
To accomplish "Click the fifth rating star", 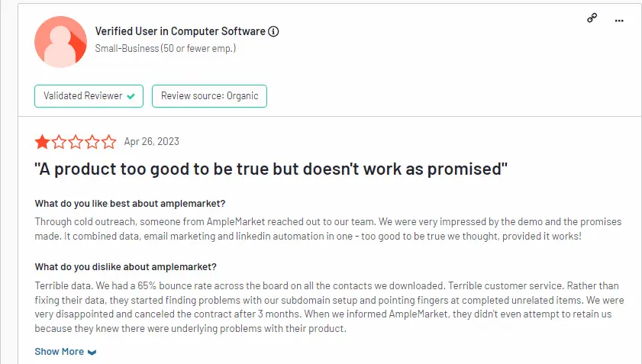I will 109,142.
